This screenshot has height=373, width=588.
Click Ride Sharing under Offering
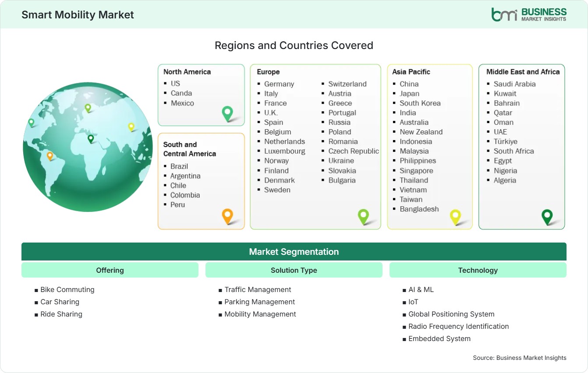61,314
